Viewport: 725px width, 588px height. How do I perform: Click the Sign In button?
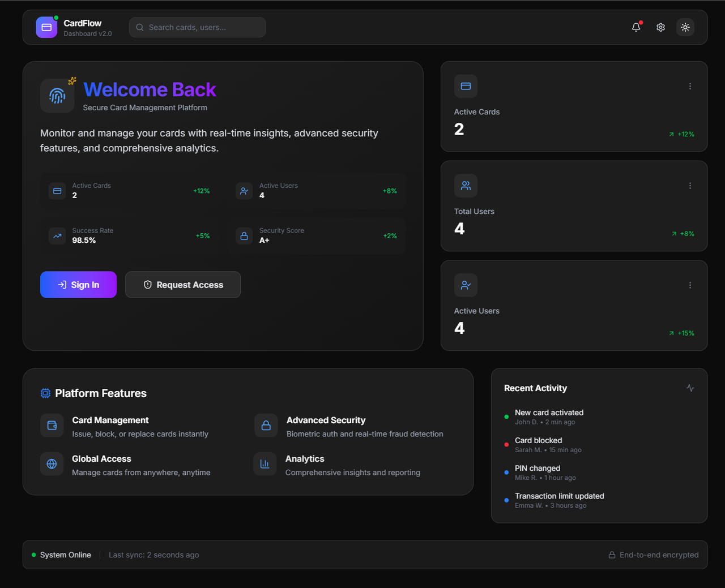coord(78,285)
